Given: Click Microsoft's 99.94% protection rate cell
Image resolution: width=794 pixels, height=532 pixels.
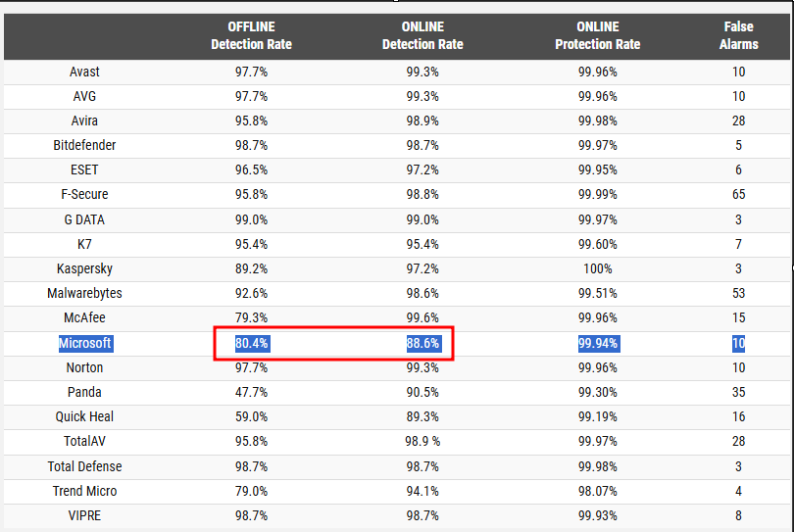Looking at the screenshot, I should [597, 343].
